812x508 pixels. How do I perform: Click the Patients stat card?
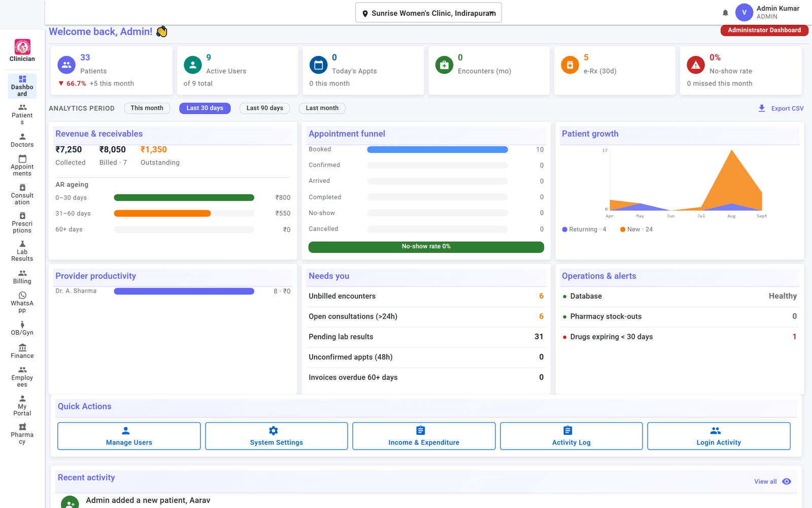pos(112,71)
